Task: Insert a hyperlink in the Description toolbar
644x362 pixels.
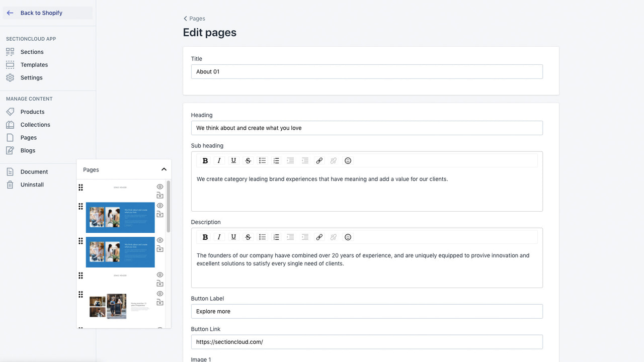Action: click(x=319, y=237)
